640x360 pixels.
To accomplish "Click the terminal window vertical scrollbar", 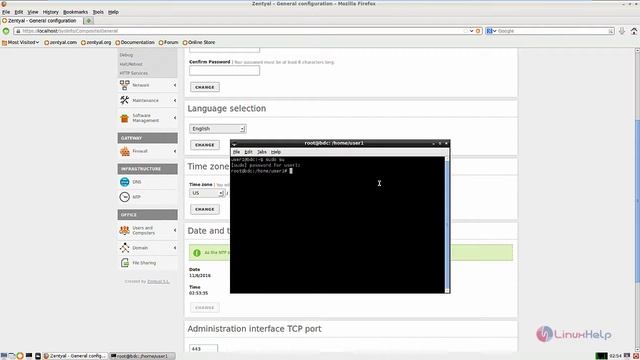I will point(447,224).
